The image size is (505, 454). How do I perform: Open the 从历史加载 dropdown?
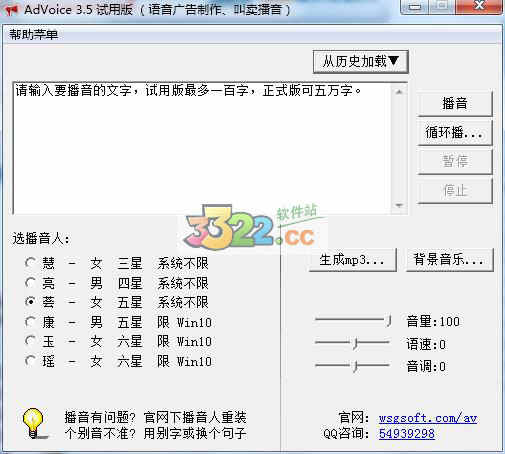tap(360, 62)
